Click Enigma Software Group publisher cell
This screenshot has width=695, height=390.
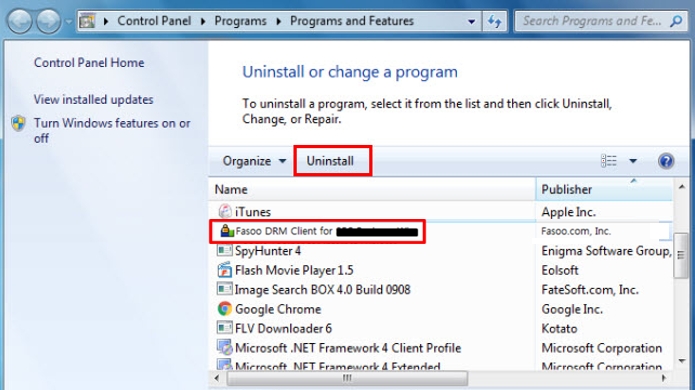(606, 251)
